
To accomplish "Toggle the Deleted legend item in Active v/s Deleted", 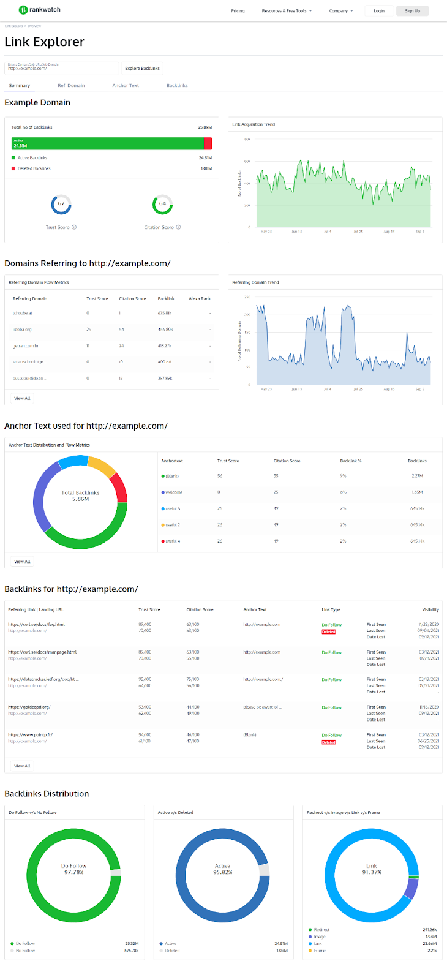I will tap(170, 951).
